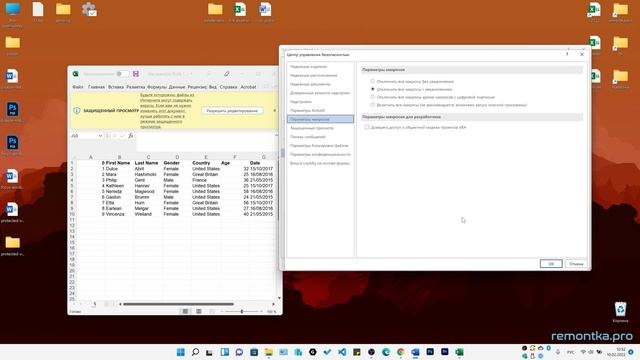Open the Справка ribbon tab
The width and height of the screenshot is (640, 360).
coord(228,87)
